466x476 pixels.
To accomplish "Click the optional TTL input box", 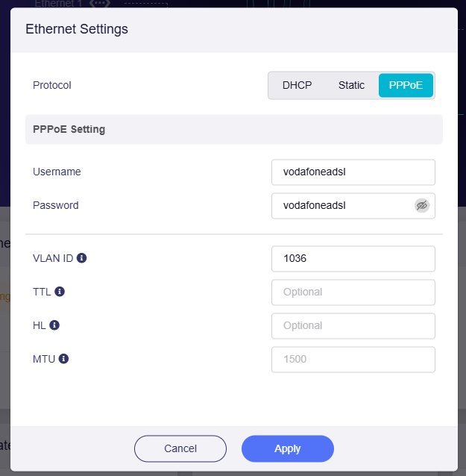I will [x=353, y=292].
